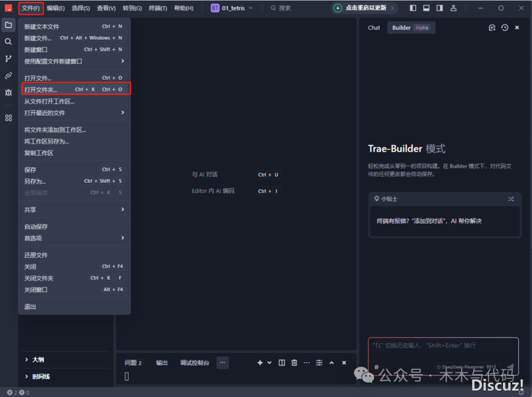
Task: Toggle the bottom panel layout
Action: 426,8
